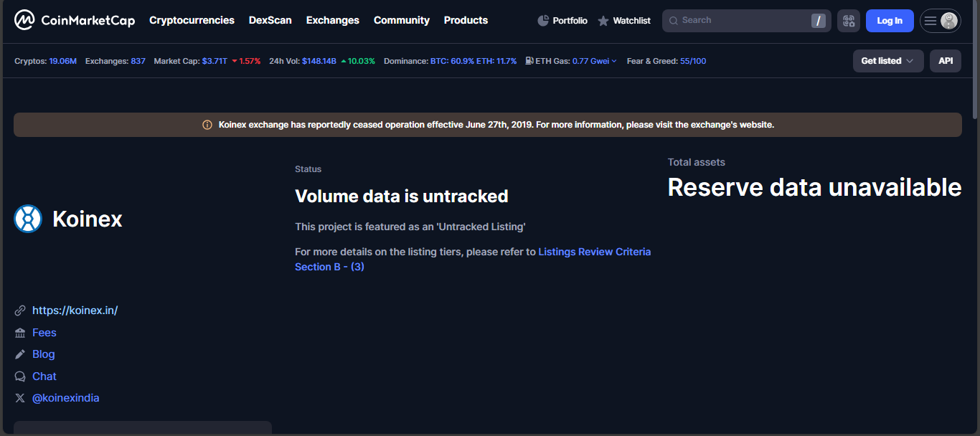Switch to the Exchanges section
This screenshot has height=436, width=980.
(332, 20)
